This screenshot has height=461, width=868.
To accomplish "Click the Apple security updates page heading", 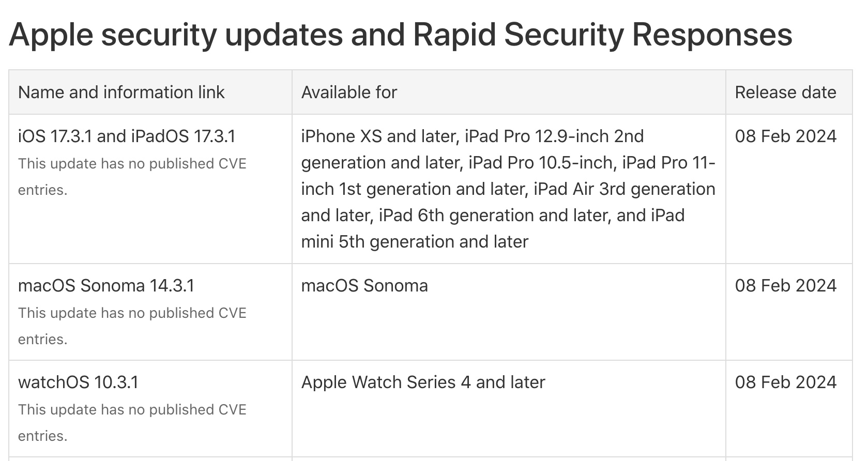I will (401, 35).
